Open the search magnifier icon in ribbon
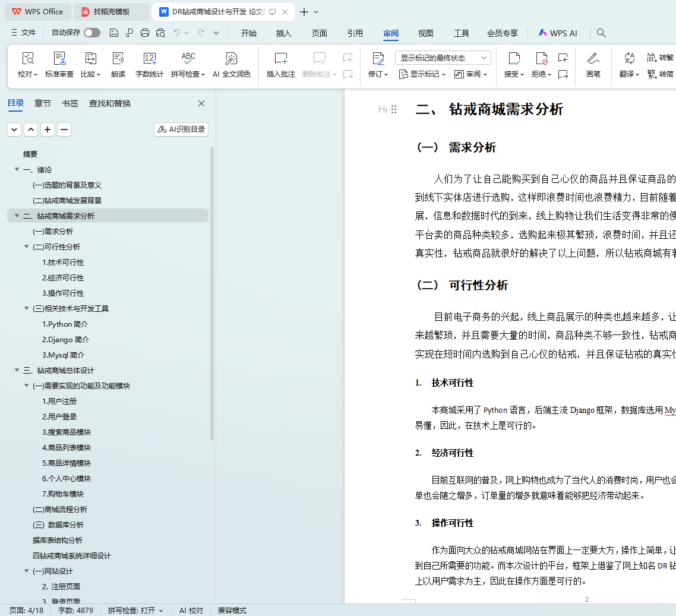 point(601,33)
